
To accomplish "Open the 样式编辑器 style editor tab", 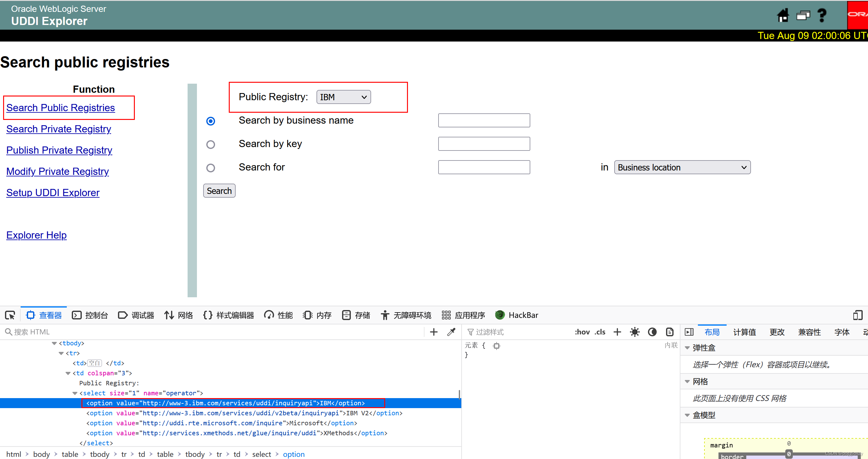I will [x=229, y=315].
